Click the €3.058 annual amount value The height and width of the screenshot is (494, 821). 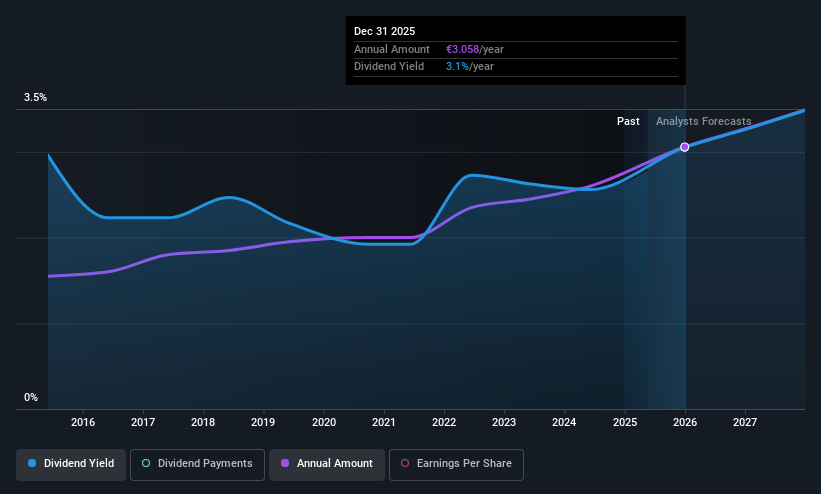(462, 49)
